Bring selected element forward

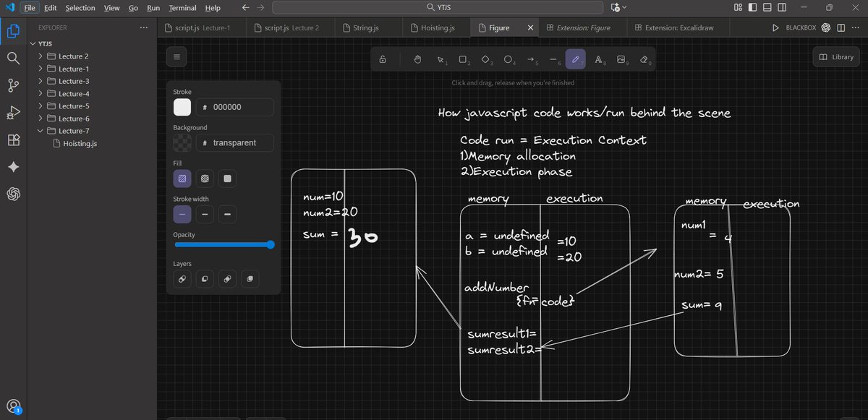(227, 278)
